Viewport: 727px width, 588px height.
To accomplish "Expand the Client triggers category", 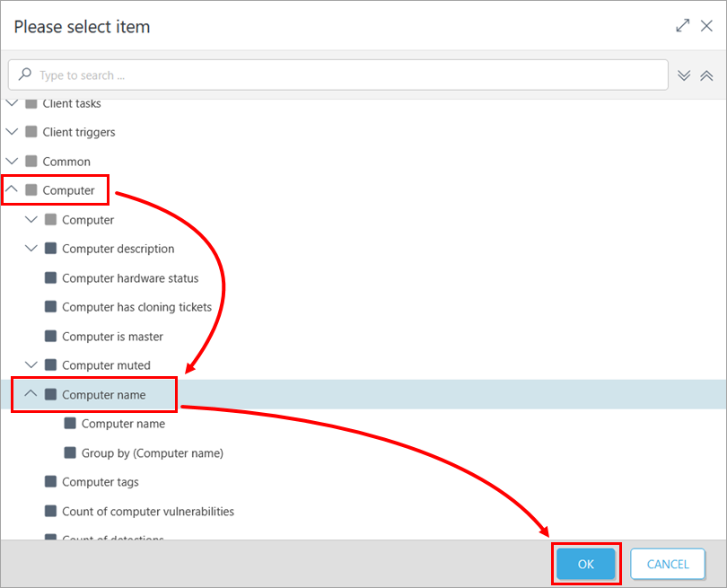I will (12, 132).
